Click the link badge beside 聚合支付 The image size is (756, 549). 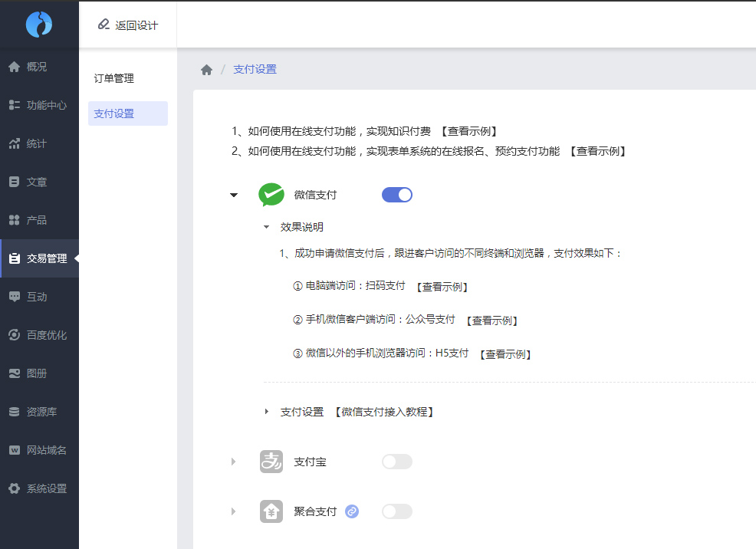[x=352, y=511]
